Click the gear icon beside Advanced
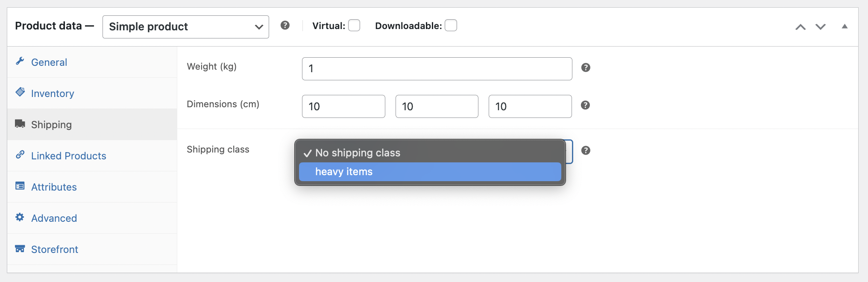This screenshot has height=282, width=868. [20, 217]
